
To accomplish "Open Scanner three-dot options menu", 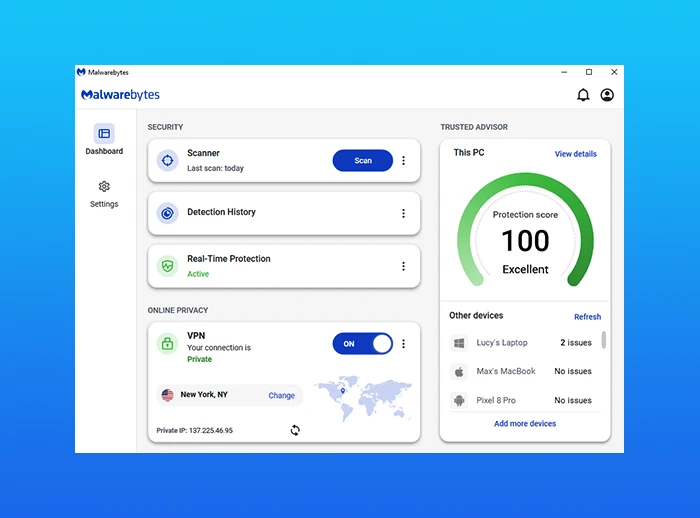I will click(x=404, y=161).
